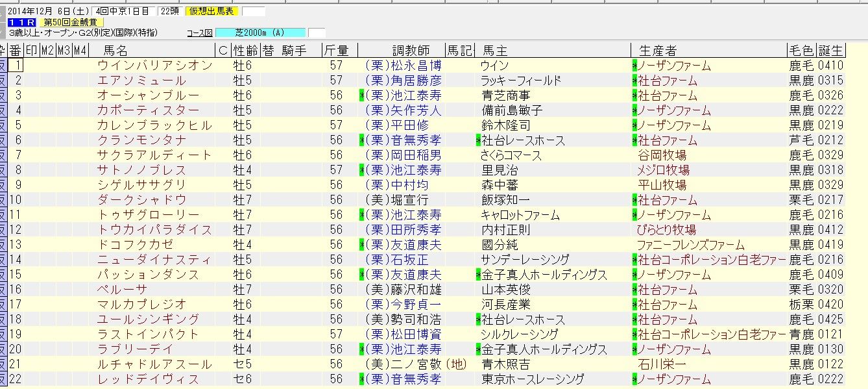
Task: Open trainer (栗)松永昌博
Action: pyautogui.click(x=403, y=66)
